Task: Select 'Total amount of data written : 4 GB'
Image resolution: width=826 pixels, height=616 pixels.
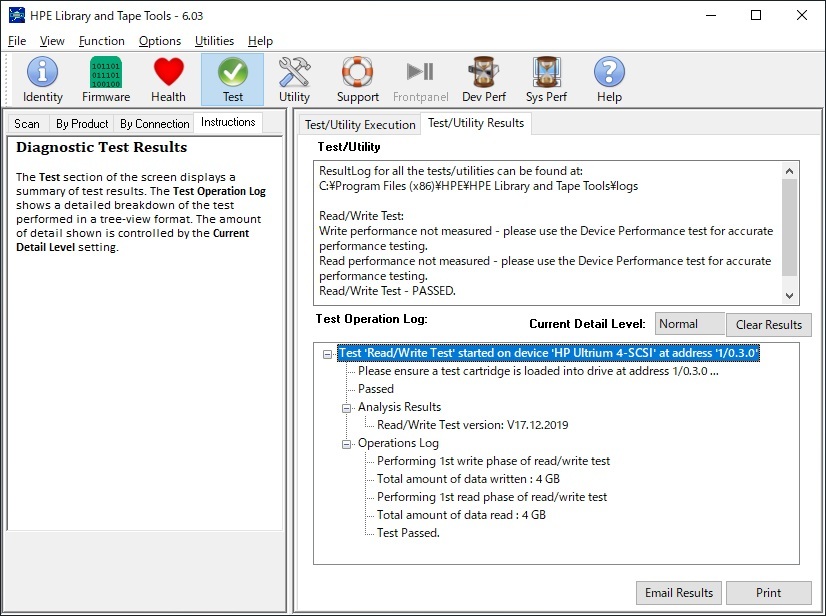Action: tap(468, 479)
